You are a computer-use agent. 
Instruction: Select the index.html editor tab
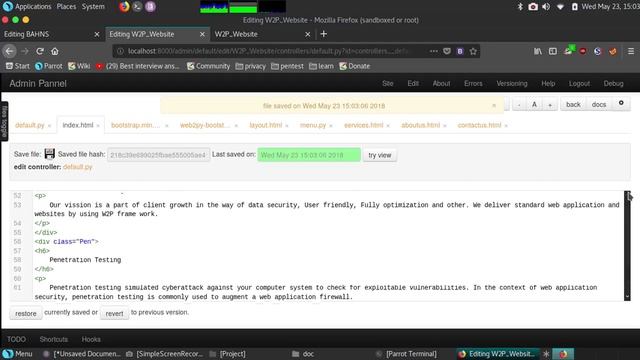point(78,125)
